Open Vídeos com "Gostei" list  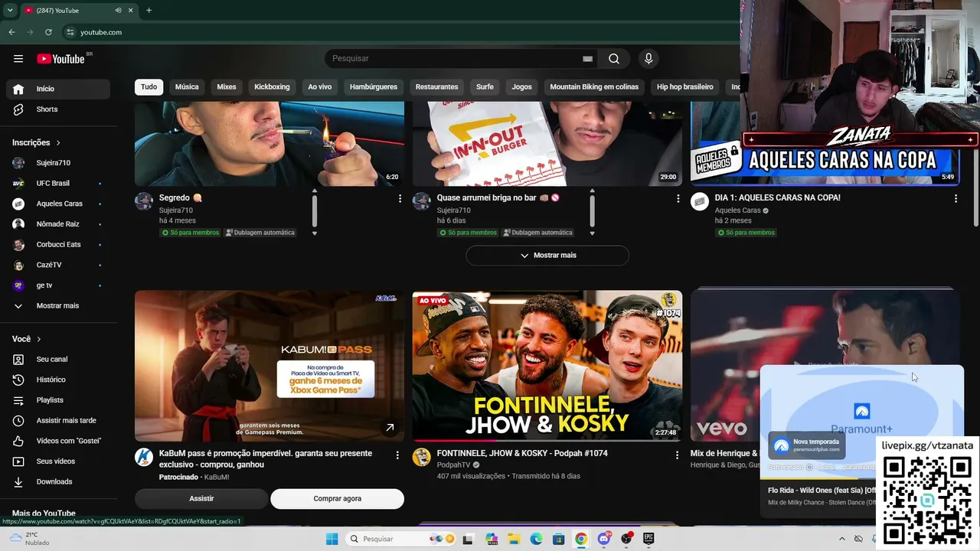point(58,441)
